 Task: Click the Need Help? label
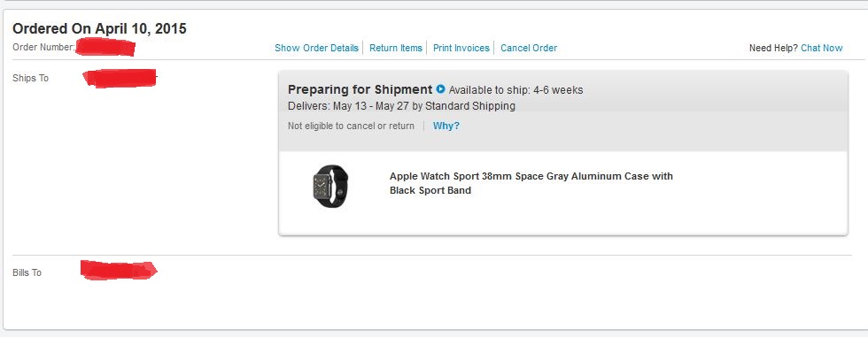773,48
